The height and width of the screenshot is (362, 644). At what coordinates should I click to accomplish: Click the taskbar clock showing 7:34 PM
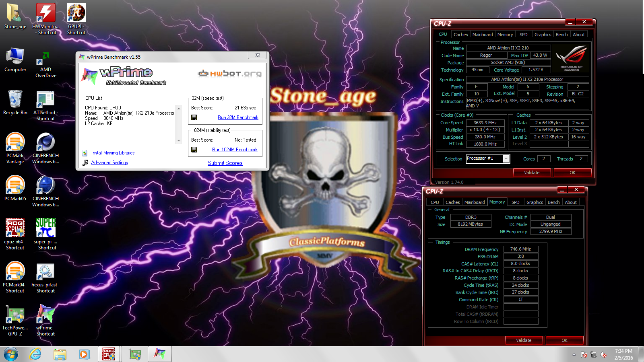[x=623, y=354]
